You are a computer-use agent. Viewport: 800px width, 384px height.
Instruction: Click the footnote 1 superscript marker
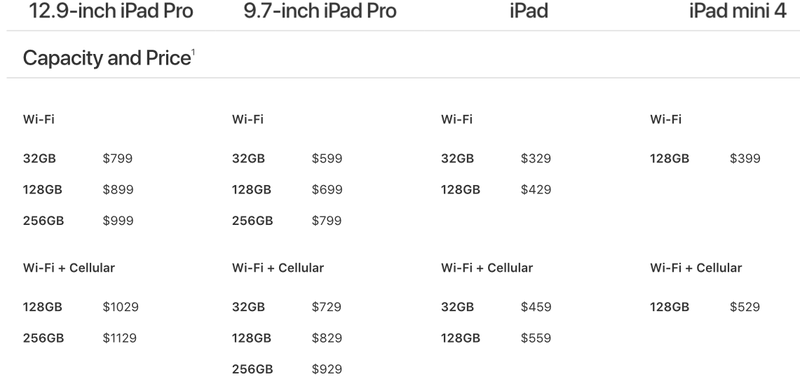[193, 52]
